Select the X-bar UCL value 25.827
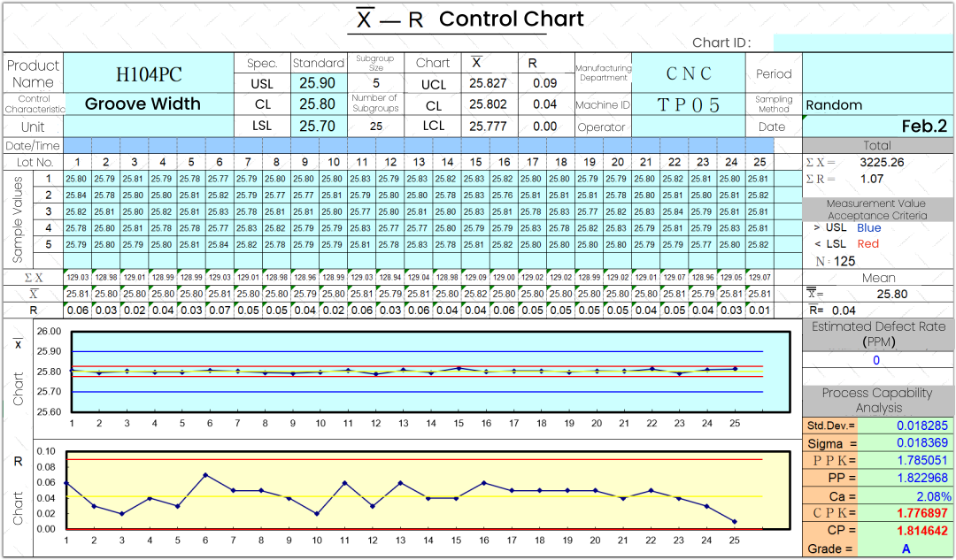The width and height of the screenshot is (956, 560). 488,83
